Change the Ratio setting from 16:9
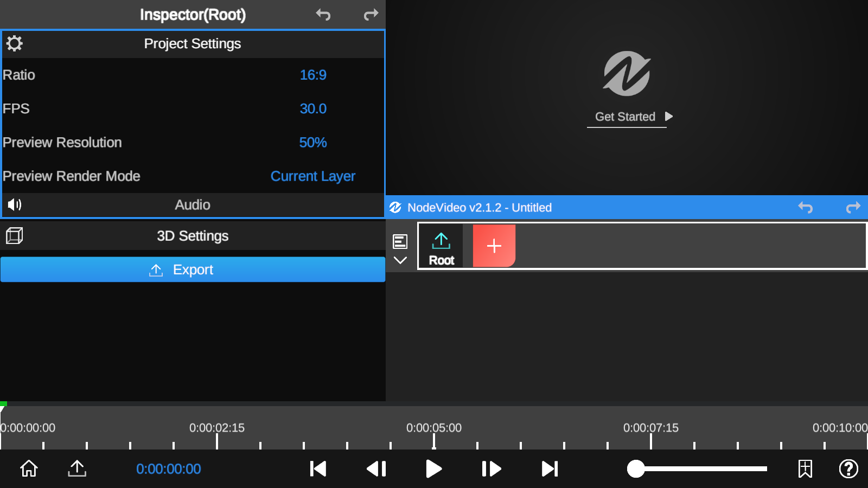Viewport: 868px width, 488px height. tap(313, 75)
